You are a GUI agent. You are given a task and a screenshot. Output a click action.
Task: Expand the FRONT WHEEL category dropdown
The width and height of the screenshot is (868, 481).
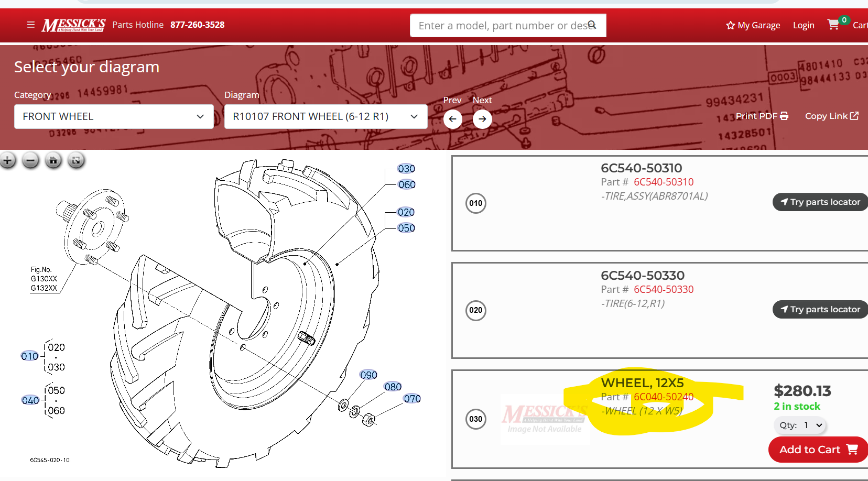pos(114,116)
